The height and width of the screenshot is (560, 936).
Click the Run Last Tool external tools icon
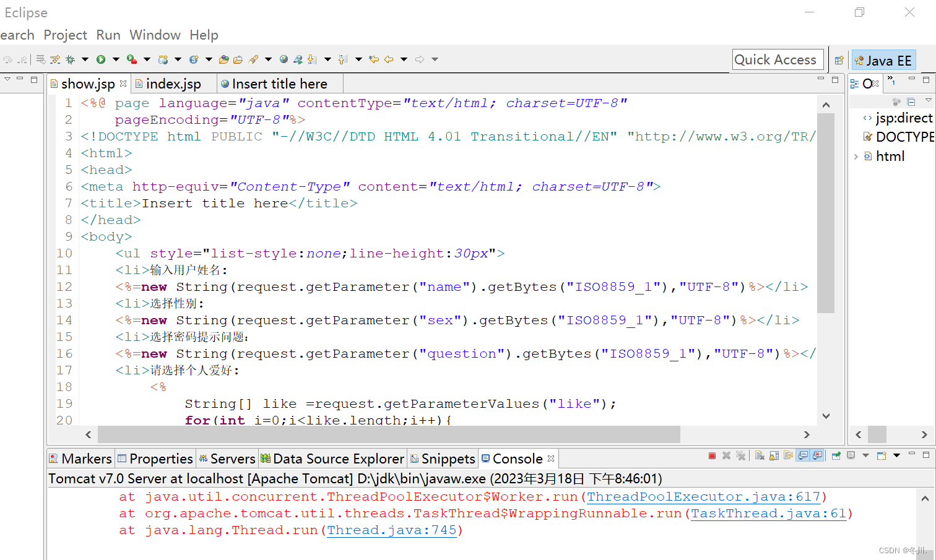tap(132, 59)
